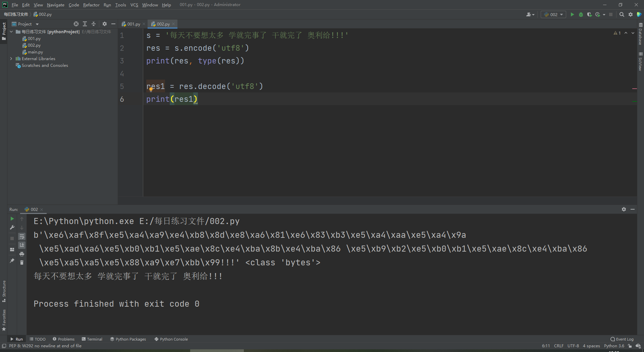Click the disabled stop button in top toolbar

[611, 14]
